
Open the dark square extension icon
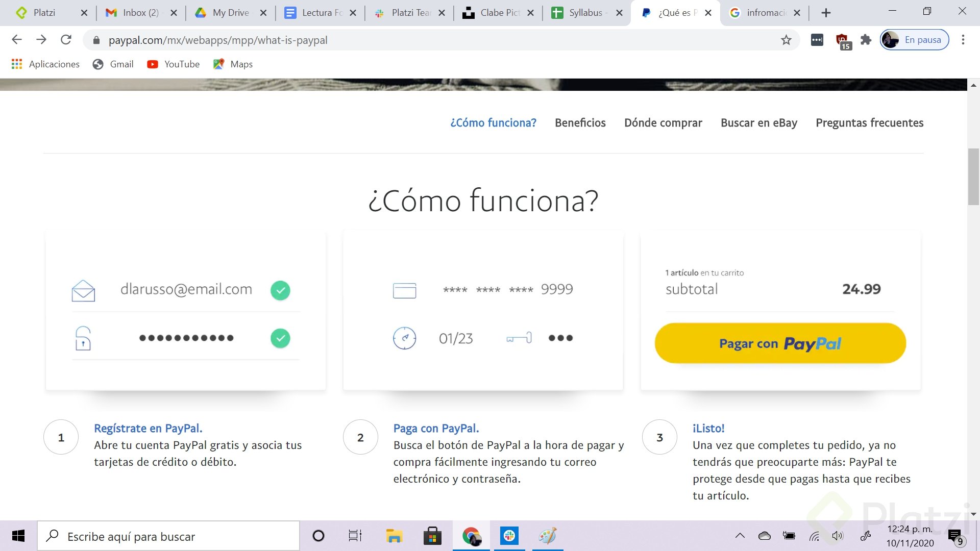[817, 40]
